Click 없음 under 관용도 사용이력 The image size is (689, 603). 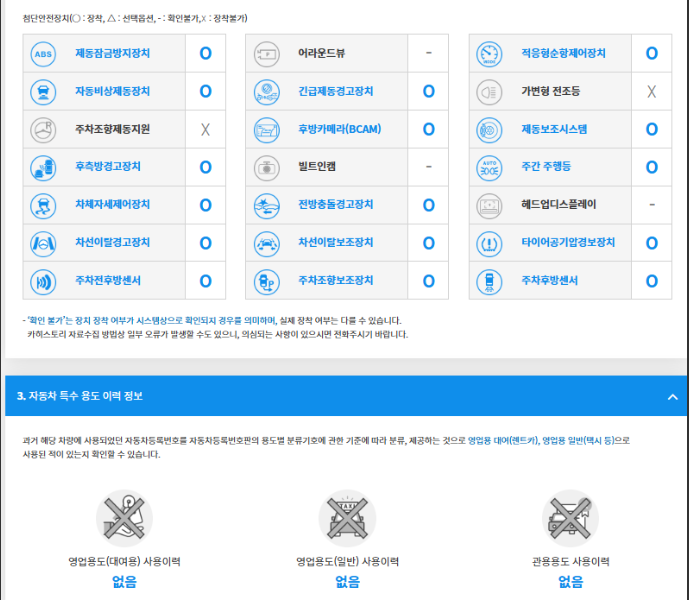tap(570, 582)
